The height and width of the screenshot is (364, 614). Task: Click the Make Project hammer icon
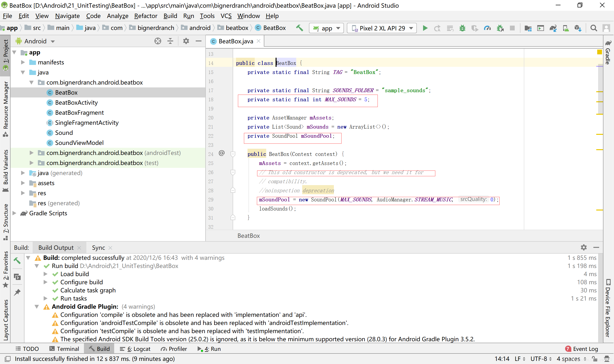299,28
